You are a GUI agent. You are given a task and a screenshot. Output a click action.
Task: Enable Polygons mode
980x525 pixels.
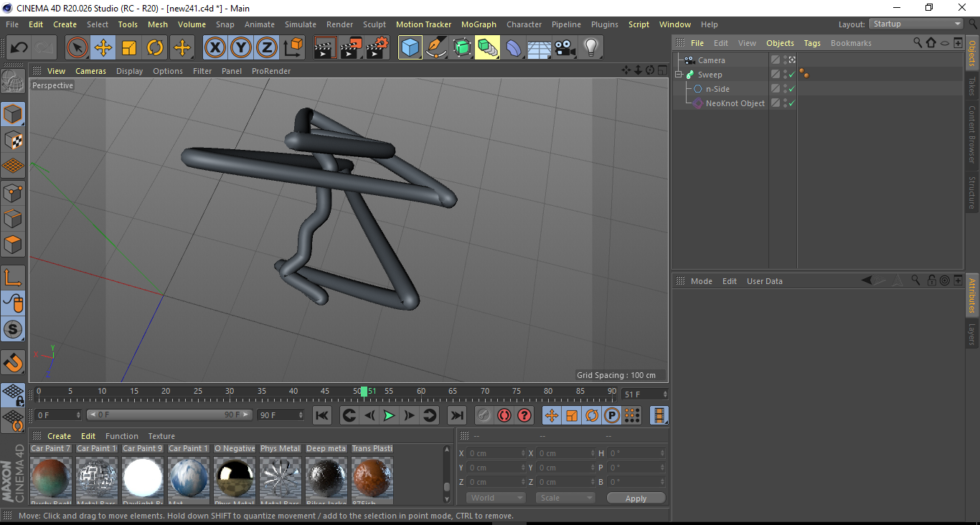[13, 244]
